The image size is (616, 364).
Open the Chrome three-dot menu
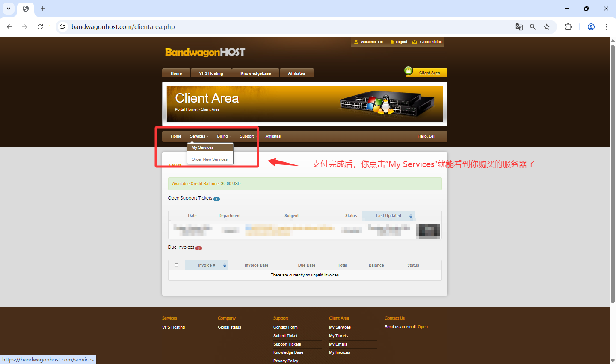[x=606, y=27]
